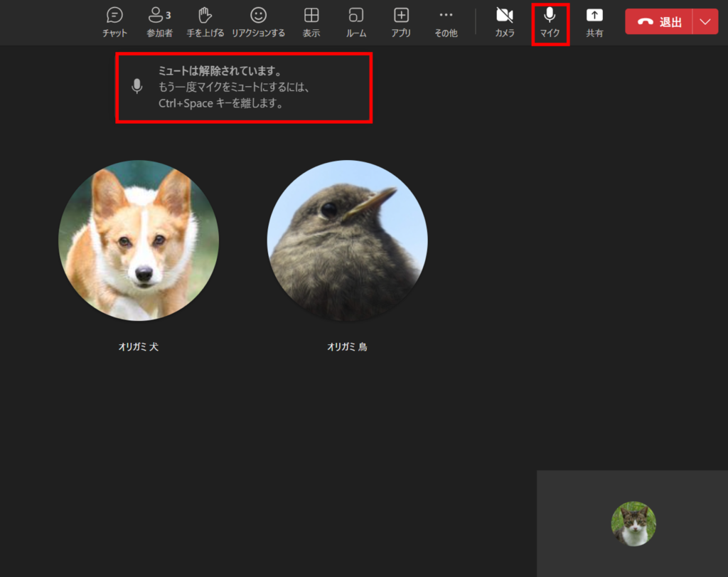Image resolution: width=728 pixels, height=577 pixels.
Task: Turn on the カメラ camera
Action: tap(505, 22)
